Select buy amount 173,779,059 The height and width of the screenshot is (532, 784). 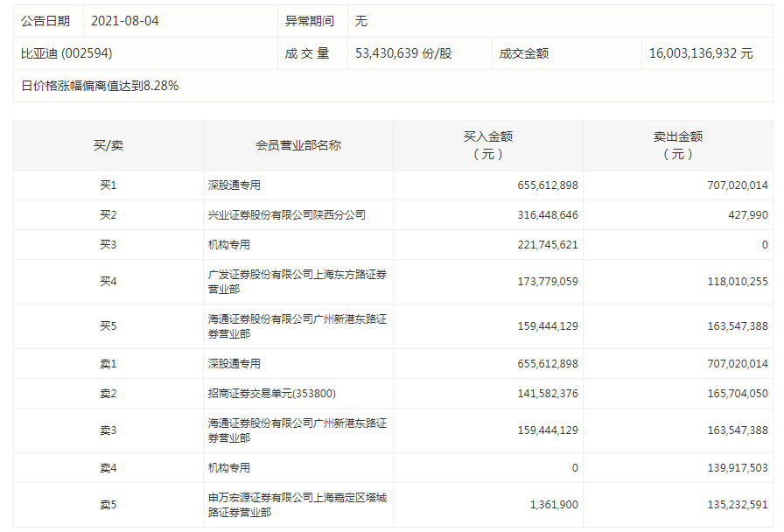pos(548,282)
